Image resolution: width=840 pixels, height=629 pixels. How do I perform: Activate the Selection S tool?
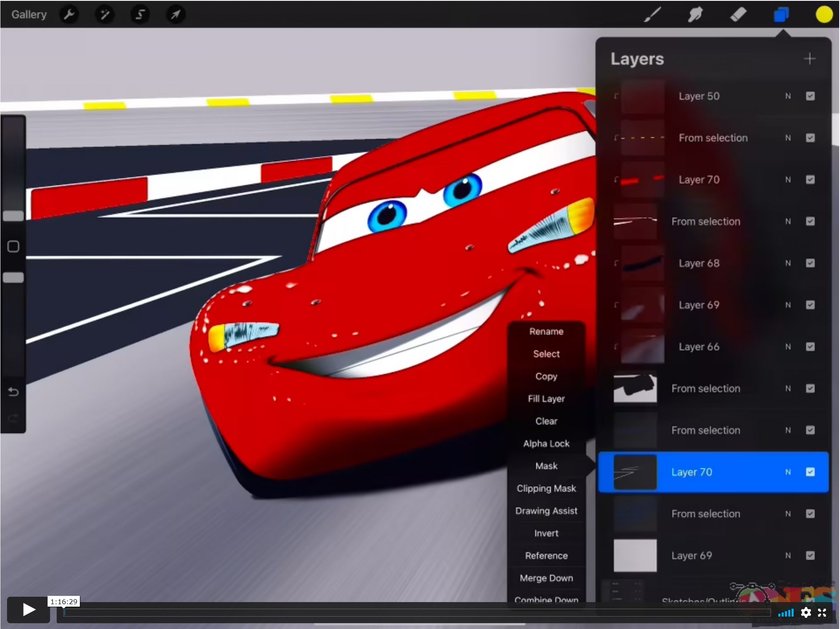[140, 14]
